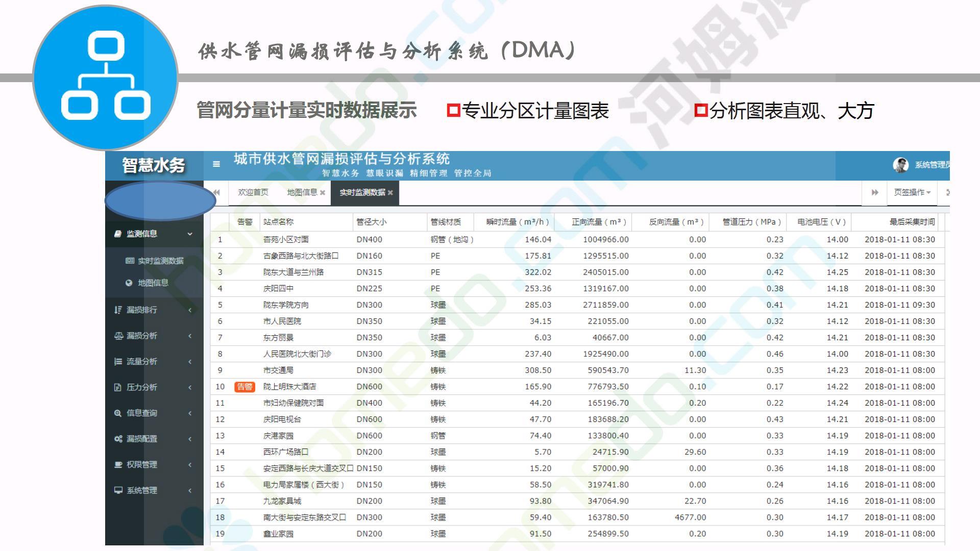Collapse the 监测信息 menu chevron

190,234
